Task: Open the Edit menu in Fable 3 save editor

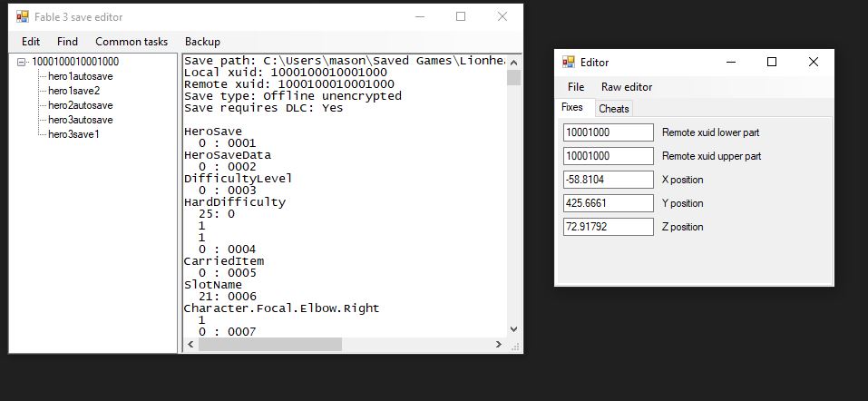Action: pyautogui.click(x=31, y=42)
